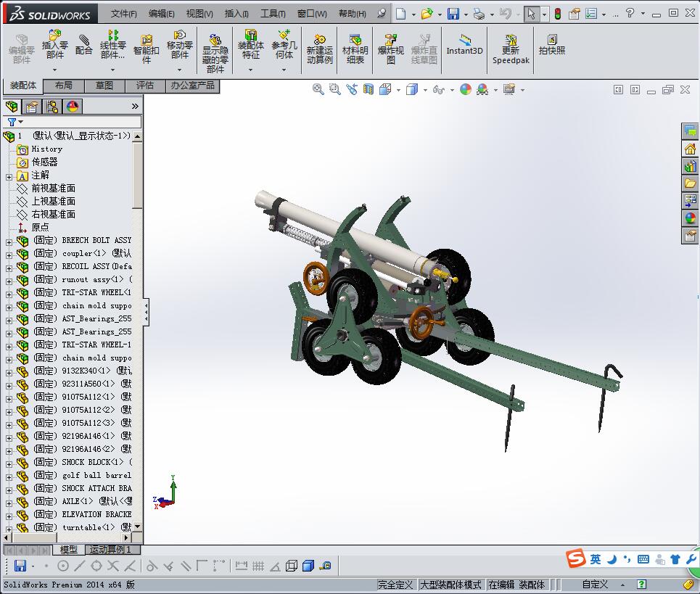Viewport: 700px width, 594px height.
Task: Click the Sogou soft keyboard icon
Action: (x=643, y=559)
